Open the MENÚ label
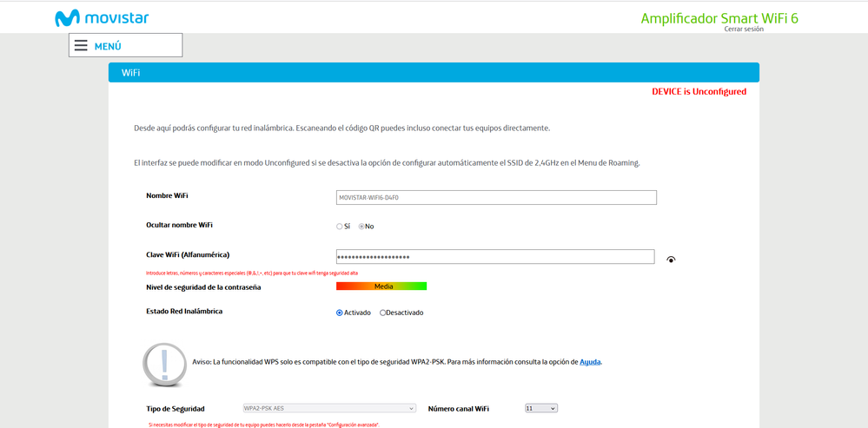The height and width of the screenshot is (428, 868). coord(108,46)
